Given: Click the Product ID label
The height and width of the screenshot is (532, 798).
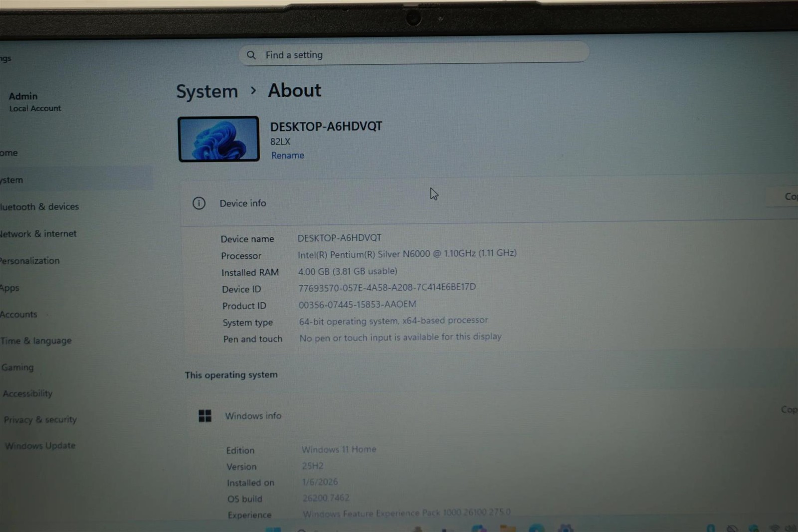Looking at the screenshot, I should [x=244, y=306].
